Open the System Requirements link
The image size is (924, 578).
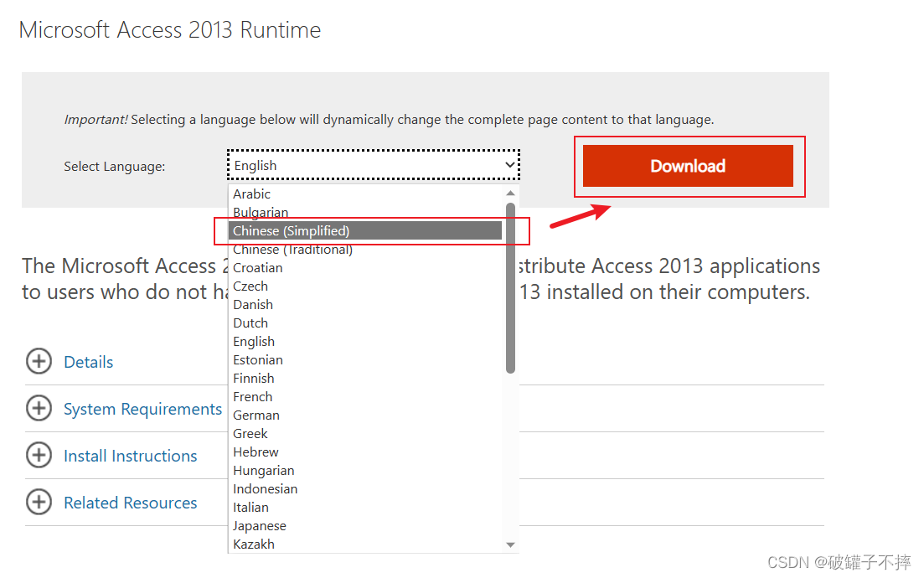[142, 409]
